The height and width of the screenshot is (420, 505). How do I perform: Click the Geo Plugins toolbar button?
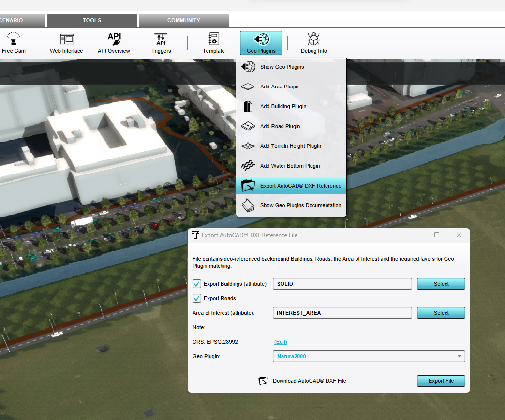pyautogui.click(x=261, y=43)
